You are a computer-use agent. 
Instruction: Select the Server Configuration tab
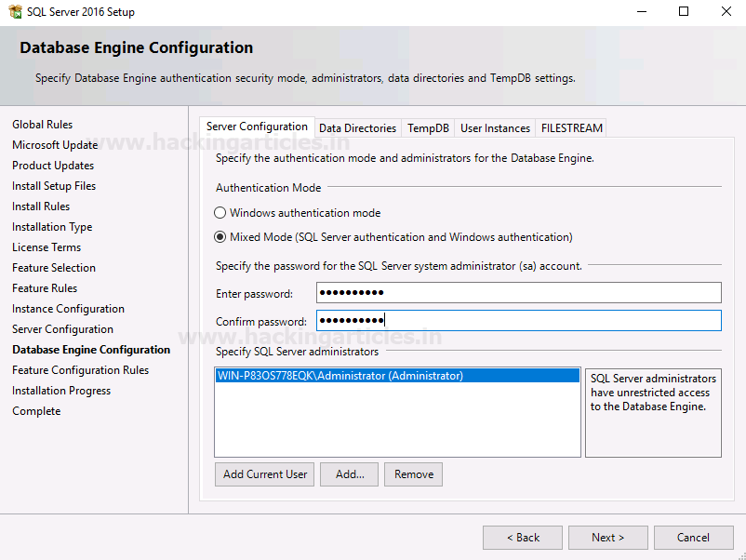257,127
